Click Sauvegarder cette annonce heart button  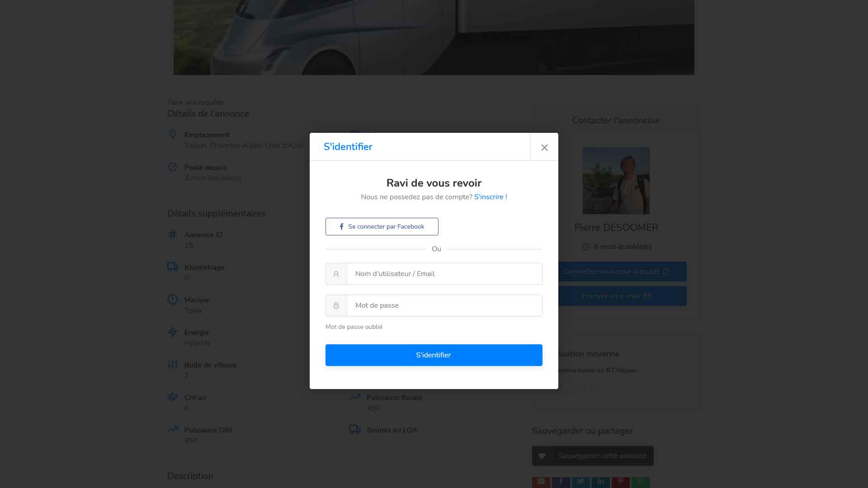pos(593,456)
